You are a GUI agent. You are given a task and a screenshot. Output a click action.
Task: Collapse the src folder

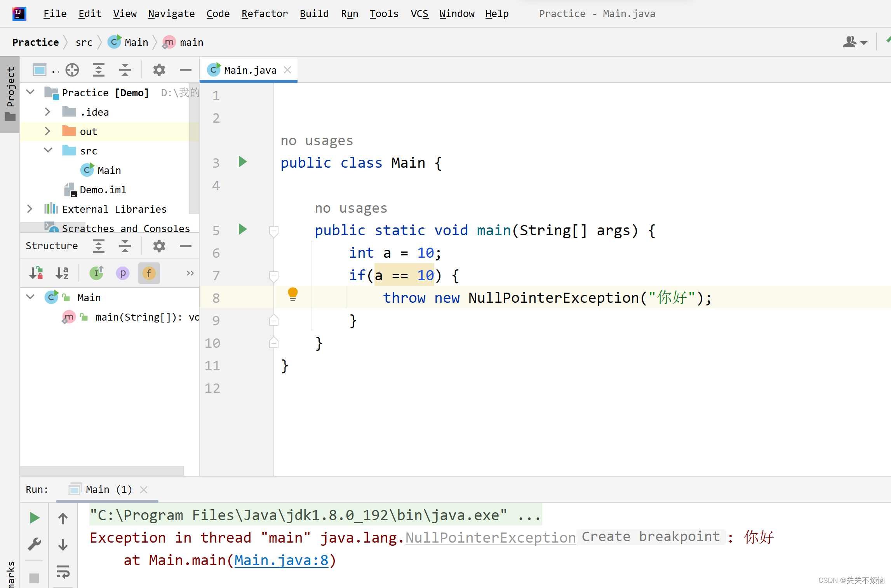(x=48, y=150)
